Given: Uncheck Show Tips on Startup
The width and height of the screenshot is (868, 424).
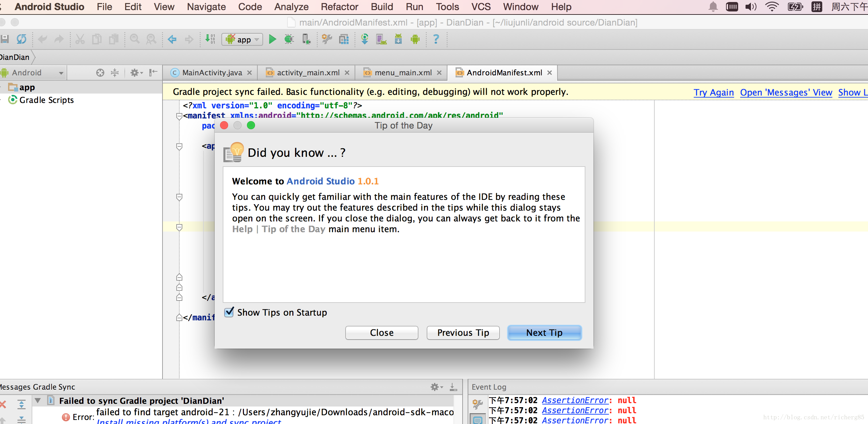Looking at the screenshot, I should click(229, 312).
